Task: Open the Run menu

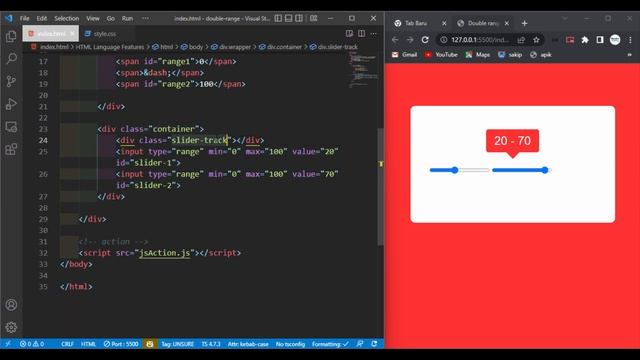Action: pos(127,18)
